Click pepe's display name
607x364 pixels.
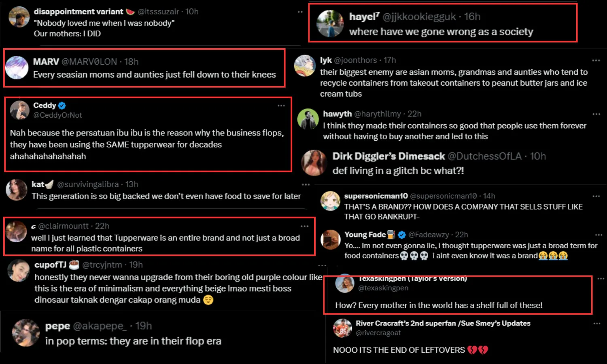57,326
